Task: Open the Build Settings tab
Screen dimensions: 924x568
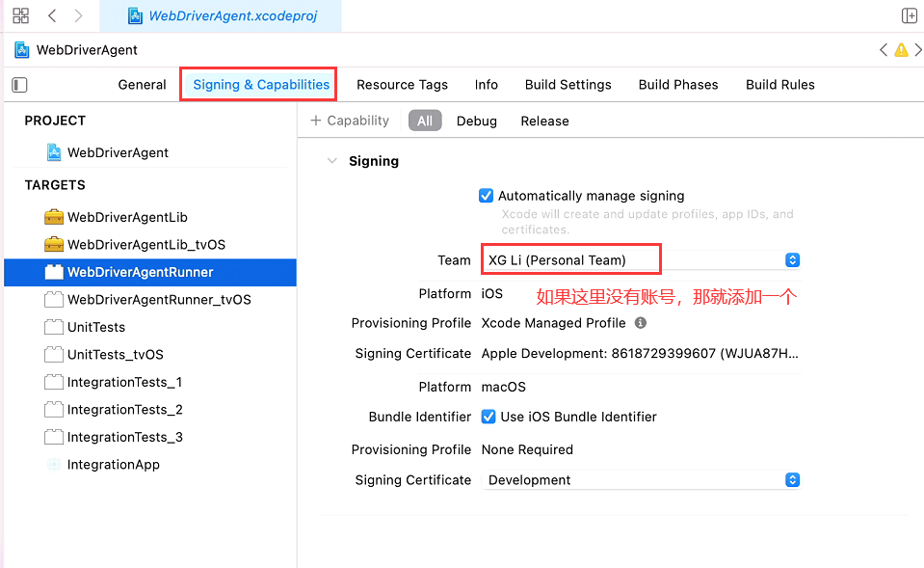Action: tap(568, 84)
